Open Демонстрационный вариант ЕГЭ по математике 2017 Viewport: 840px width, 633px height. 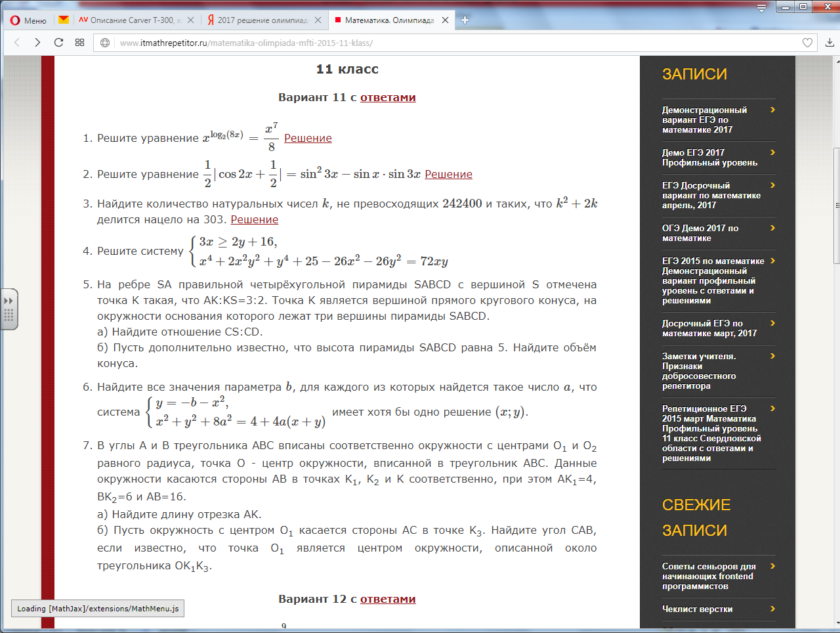(705, 120)
